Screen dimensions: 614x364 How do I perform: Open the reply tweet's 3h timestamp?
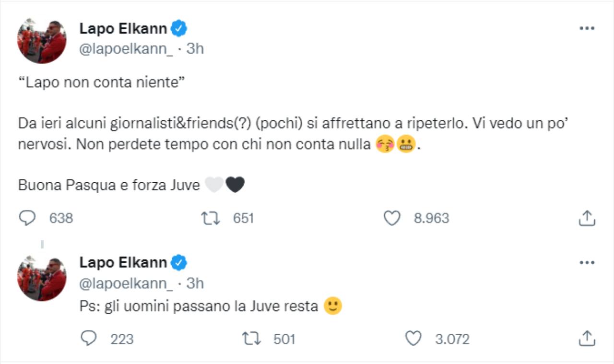(195, 283)
